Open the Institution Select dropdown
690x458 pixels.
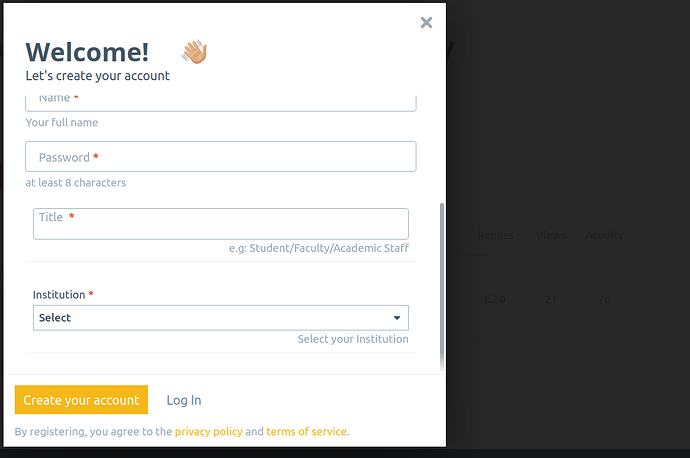[220, 318]
